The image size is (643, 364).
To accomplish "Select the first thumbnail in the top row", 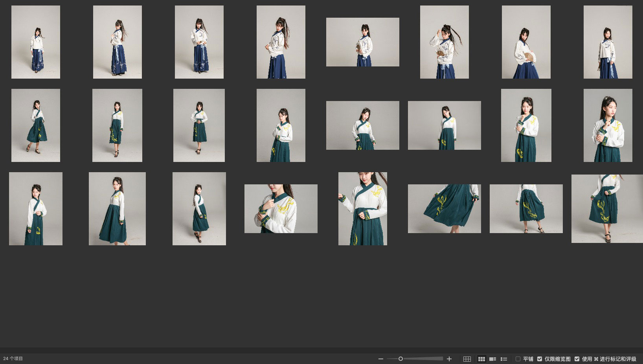I will pyautogui.click(x=36, y=42).
